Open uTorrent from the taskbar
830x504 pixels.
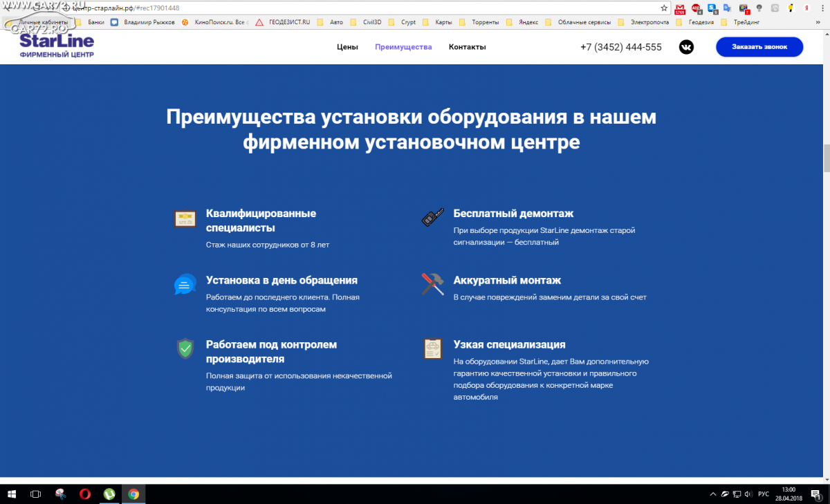109,494
